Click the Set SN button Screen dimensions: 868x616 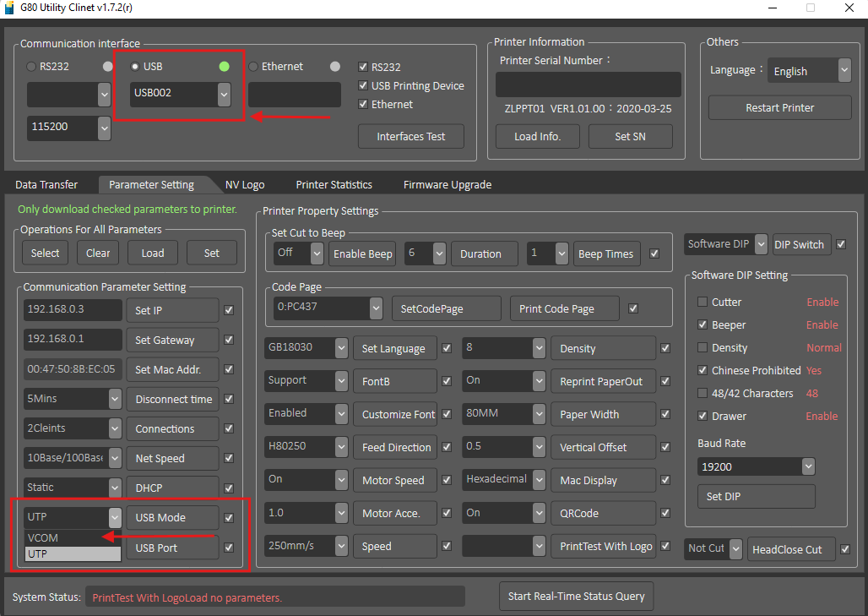coord(630,136)
